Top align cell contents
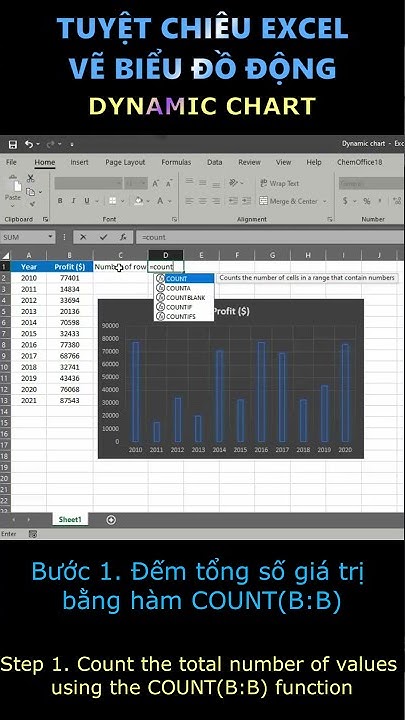Viewport: 405px width, 720px height. [189, 183]
